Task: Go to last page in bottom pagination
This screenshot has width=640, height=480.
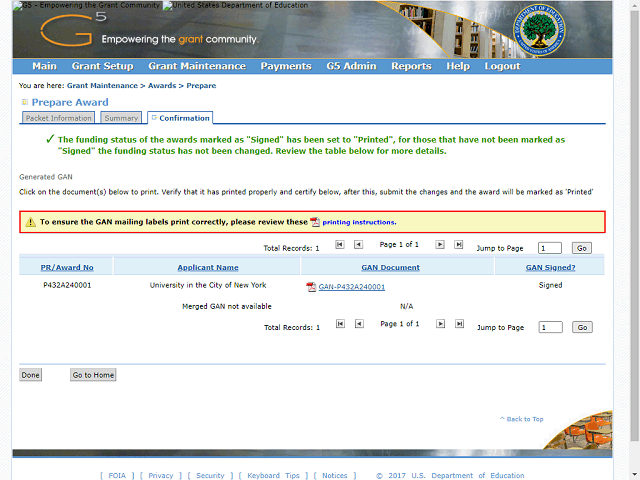Action: click(460, 324)
